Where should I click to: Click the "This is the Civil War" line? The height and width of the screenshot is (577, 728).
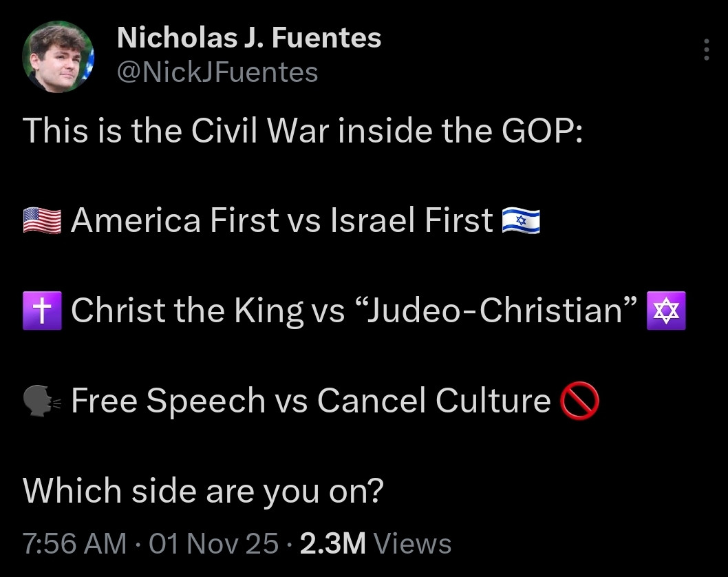(x=303, y=130)
